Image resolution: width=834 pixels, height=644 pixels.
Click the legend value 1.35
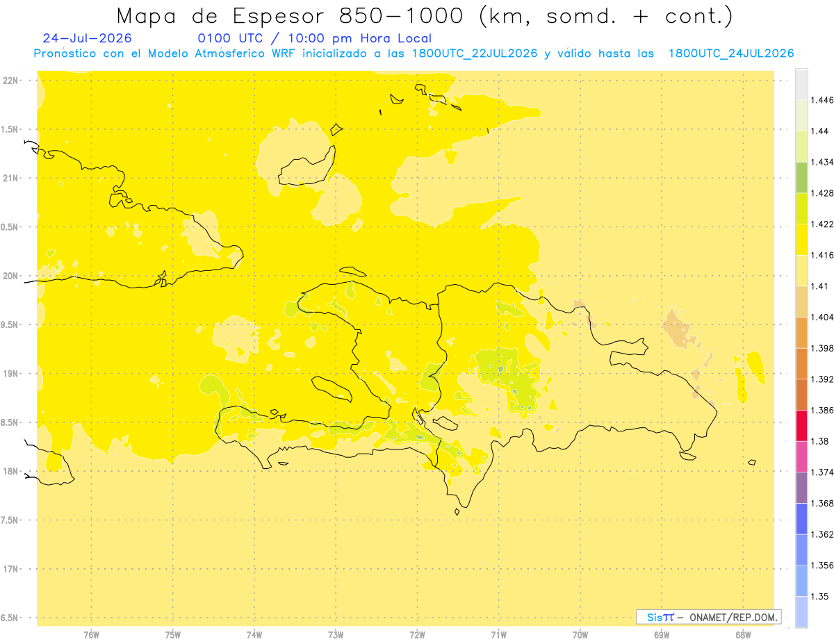tap(820, 596)
